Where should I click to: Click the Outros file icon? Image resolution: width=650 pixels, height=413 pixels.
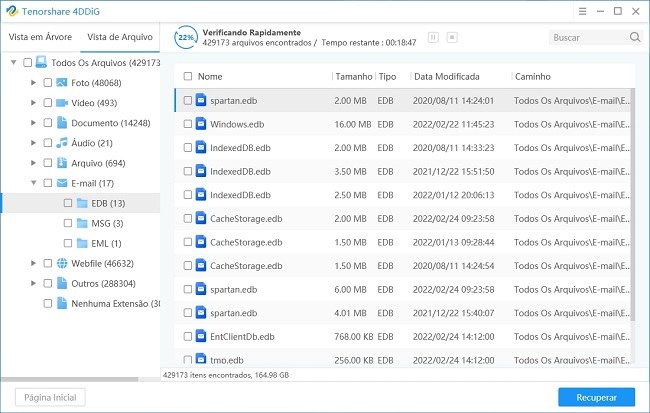click(x=62, y=283)
